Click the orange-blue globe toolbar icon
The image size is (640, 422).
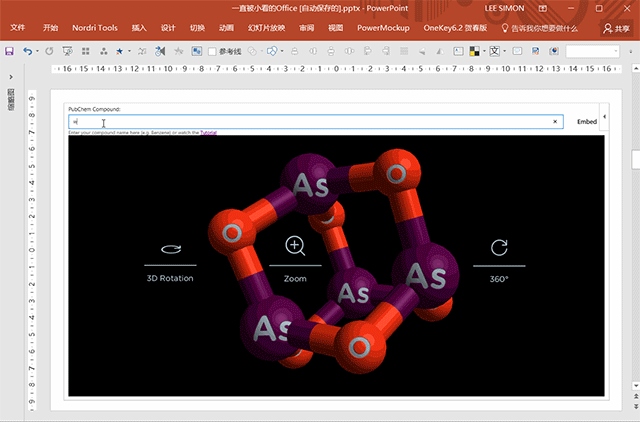[x=554, y=51]
